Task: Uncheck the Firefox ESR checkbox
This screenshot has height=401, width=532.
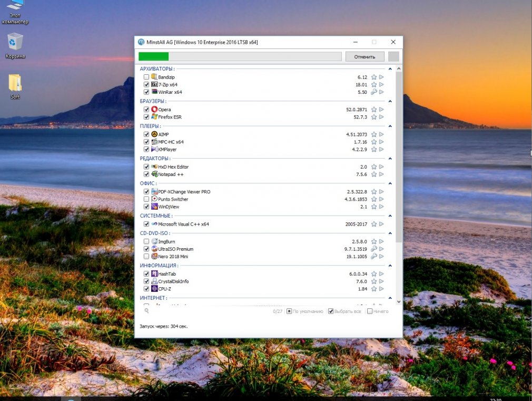Action: [146, 117]
